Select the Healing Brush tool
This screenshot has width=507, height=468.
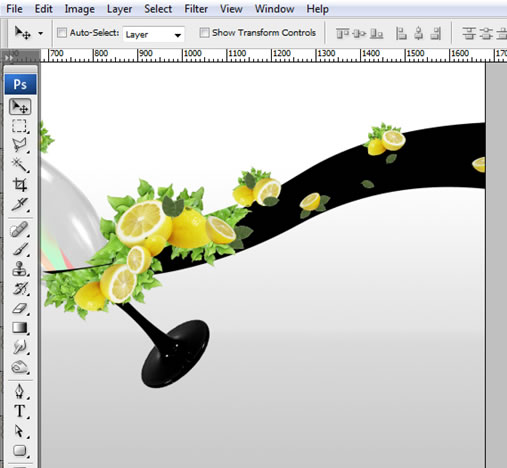click(19, 229)
